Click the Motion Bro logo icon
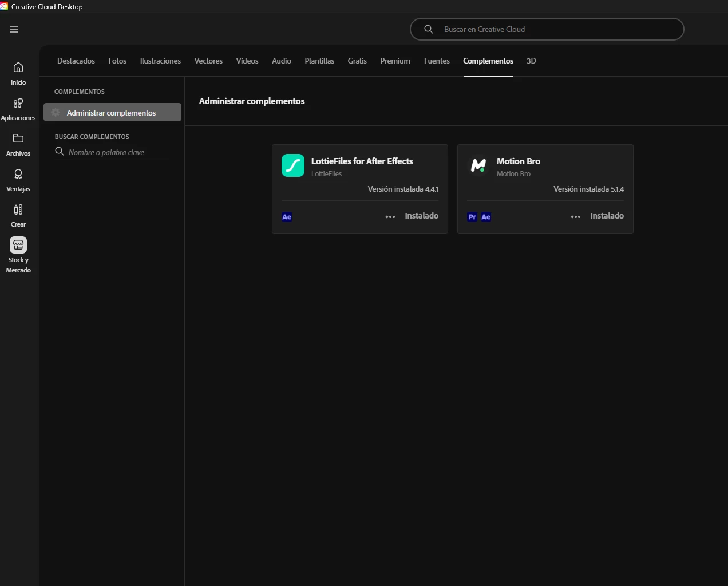728x586 pixels. (478, 165)
